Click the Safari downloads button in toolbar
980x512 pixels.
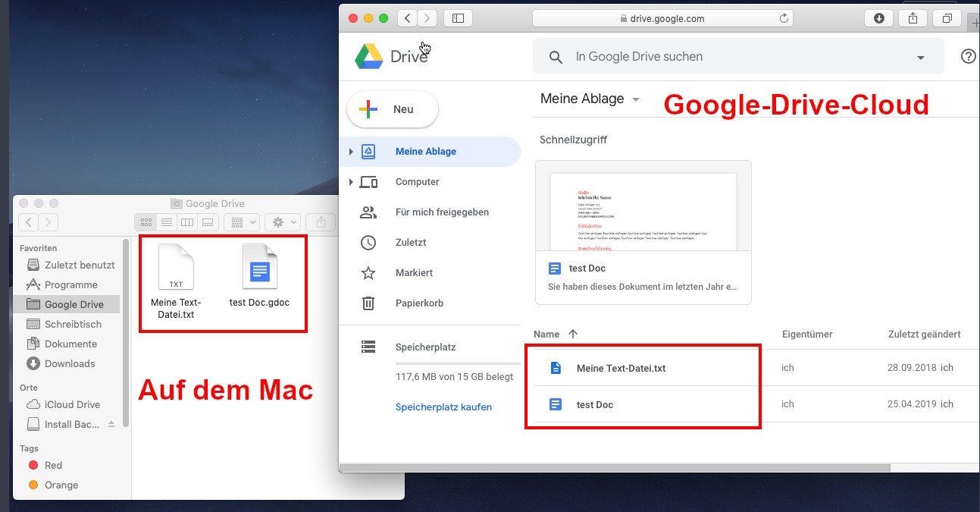coord(878,17)
